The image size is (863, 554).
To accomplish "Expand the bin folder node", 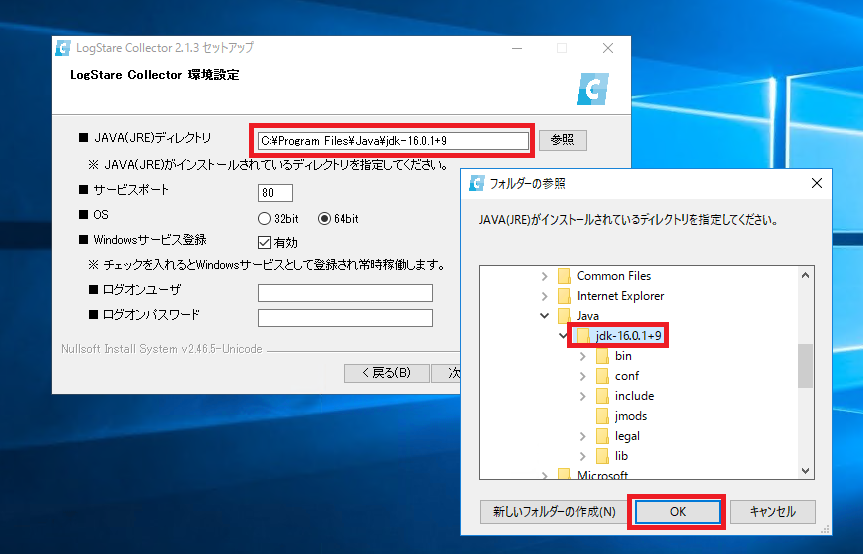I will pos(583,356).
